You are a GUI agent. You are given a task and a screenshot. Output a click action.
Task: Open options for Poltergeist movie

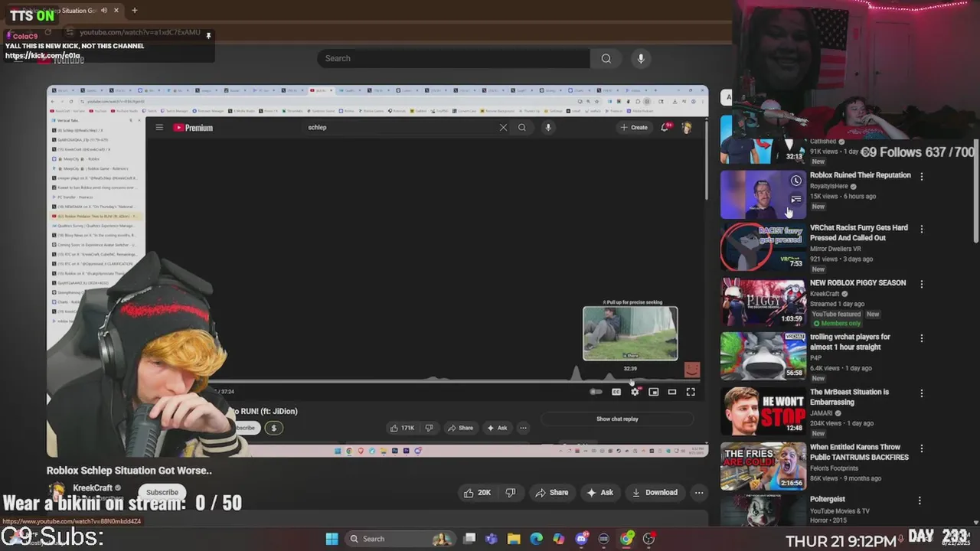coord(922,500)
